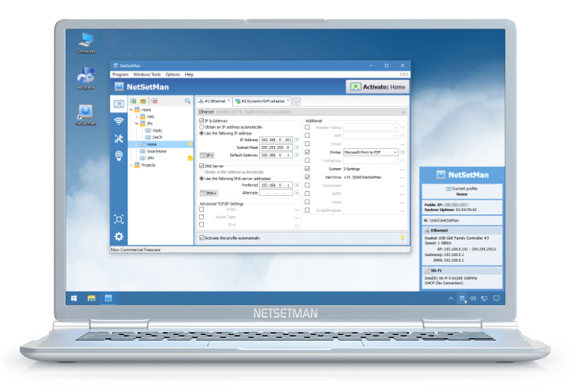The width and height of the screenshot is (570, 392).
Task: Get current IP Address value icon
Action: 296,140
